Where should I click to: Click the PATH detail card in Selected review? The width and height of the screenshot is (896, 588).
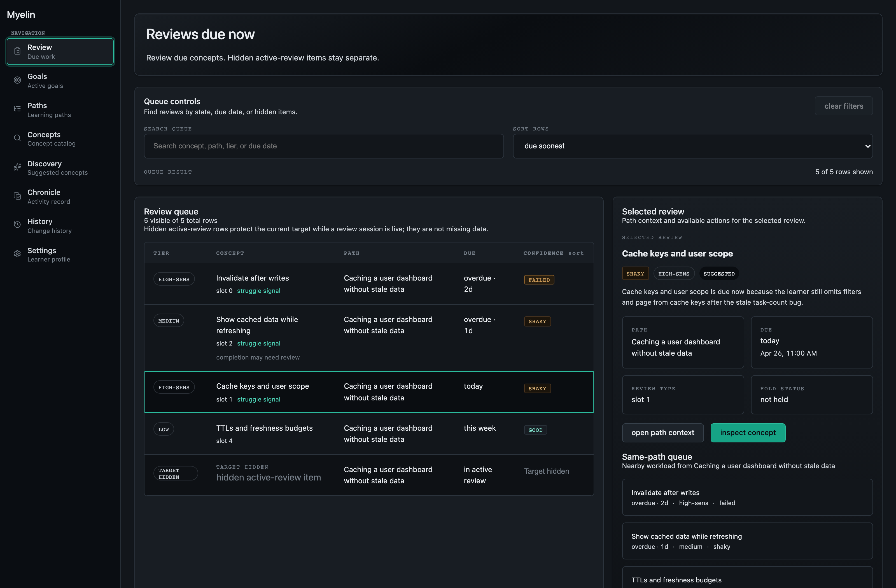pyautogui.click(x=683, y=342)
